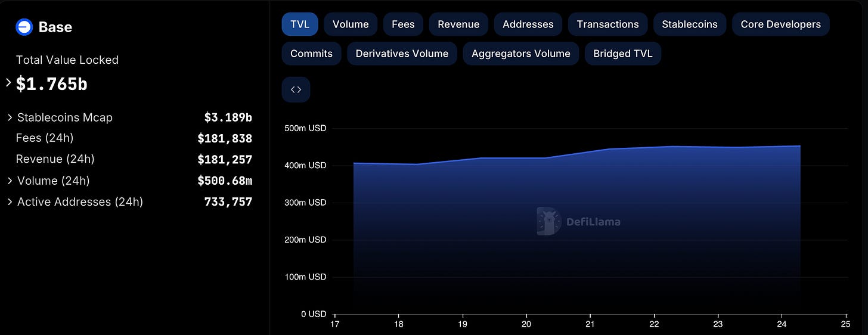
Task: Disable the TVL chart toggle
Action: pyautogui.click(x=300, y=24)
